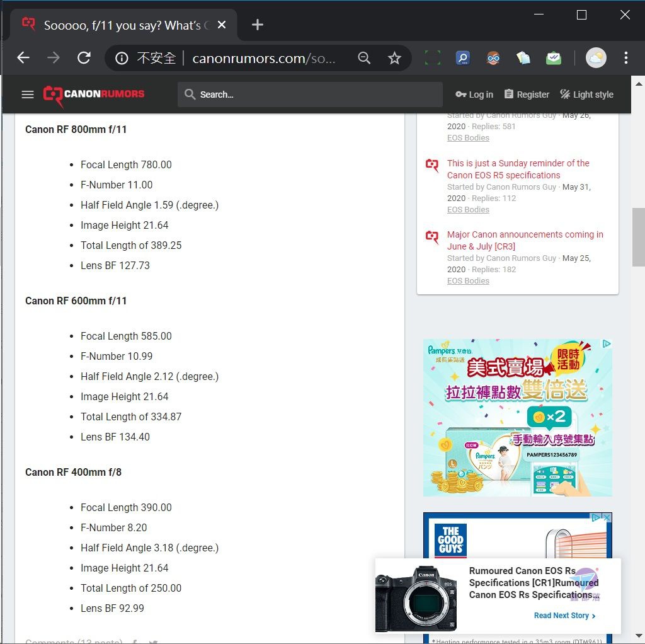
Task: Click the green checkmark mail extension
Action: pos(554,58)
